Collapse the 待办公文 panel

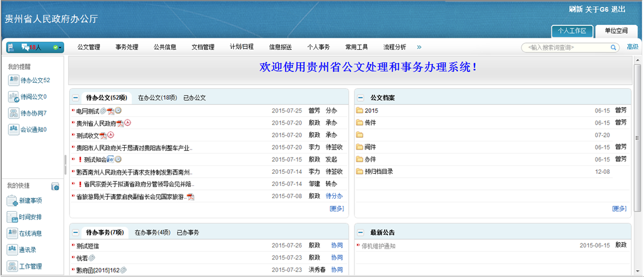pyautogui.click(x=76, y=98)
